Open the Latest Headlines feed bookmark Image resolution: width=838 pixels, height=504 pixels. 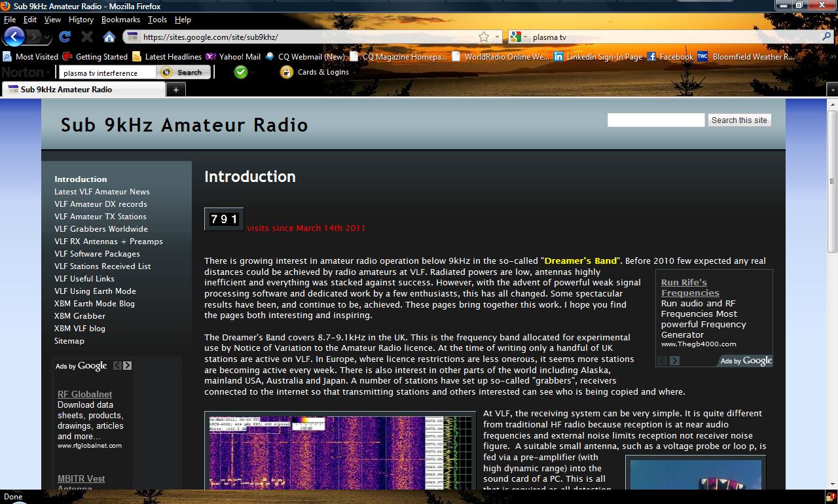click(167, 57)
